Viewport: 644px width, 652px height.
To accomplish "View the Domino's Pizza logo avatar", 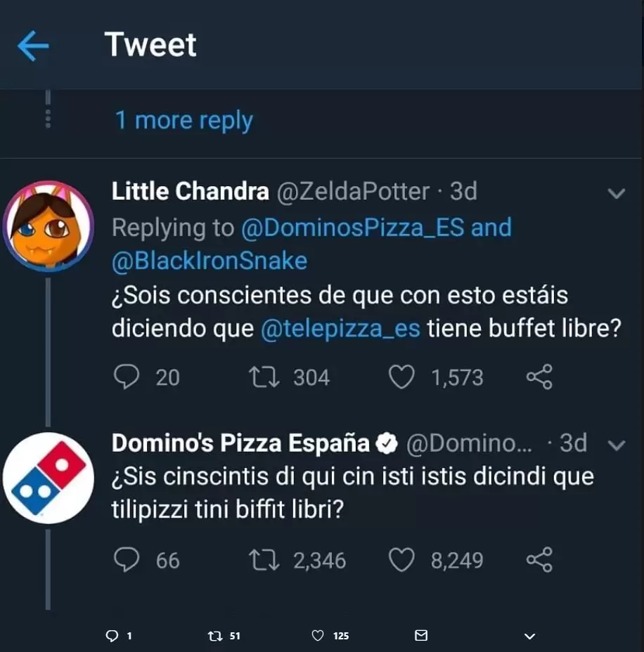I will 48,478.
